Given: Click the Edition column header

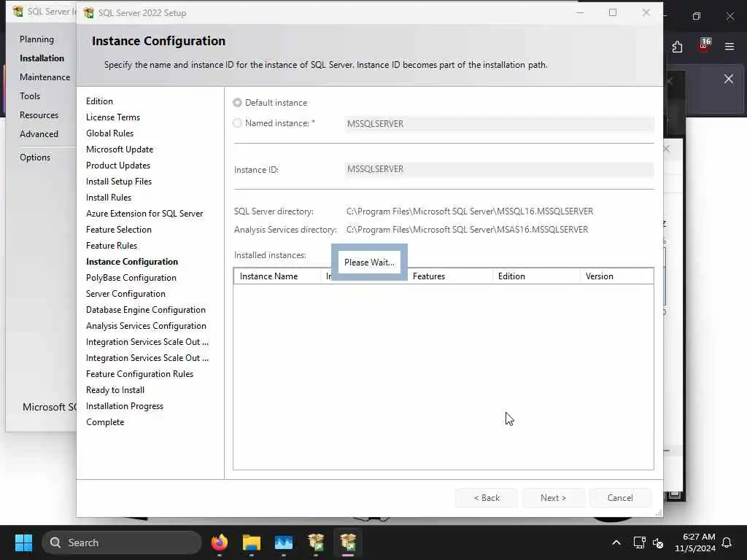Looking at the screenshot, I should [536, 276].
